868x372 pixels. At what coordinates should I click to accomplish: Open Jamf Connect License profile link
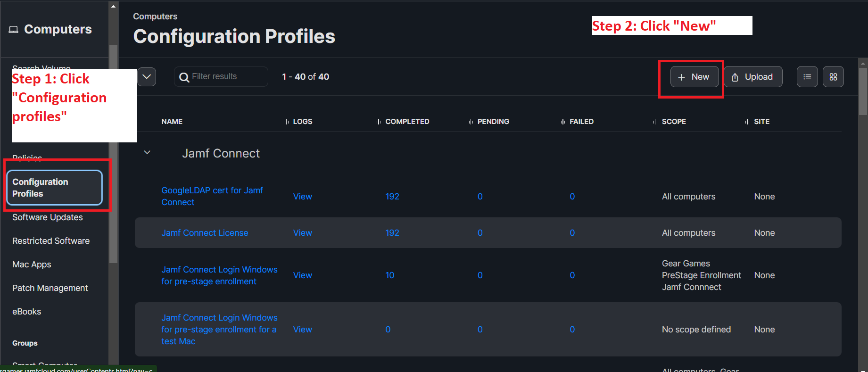[205, 233]
